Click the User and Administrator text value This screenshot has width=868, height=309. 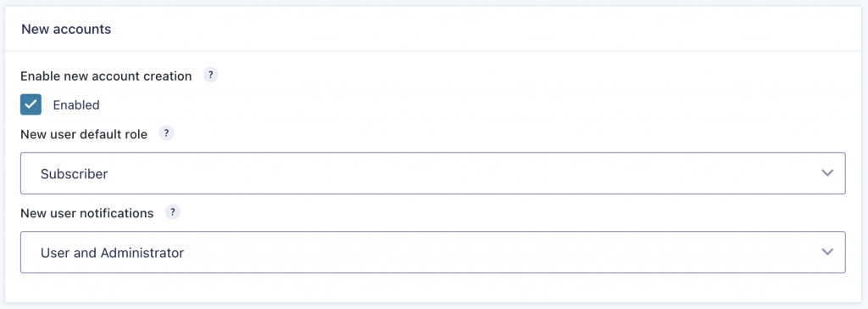coord(113,253)
